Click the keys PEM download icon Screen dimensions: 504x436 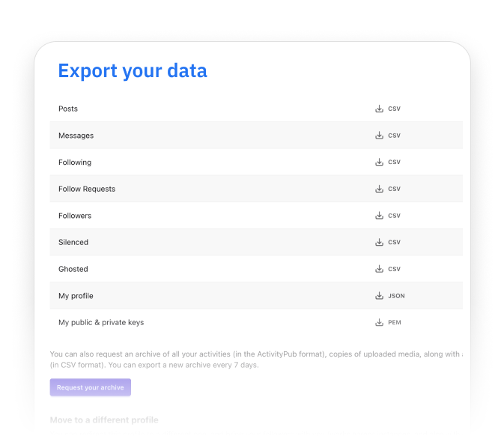pos(379,322)
